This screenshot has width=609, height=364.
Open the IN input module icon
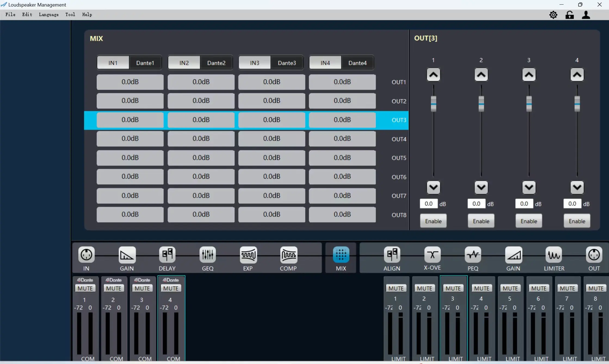86,255
